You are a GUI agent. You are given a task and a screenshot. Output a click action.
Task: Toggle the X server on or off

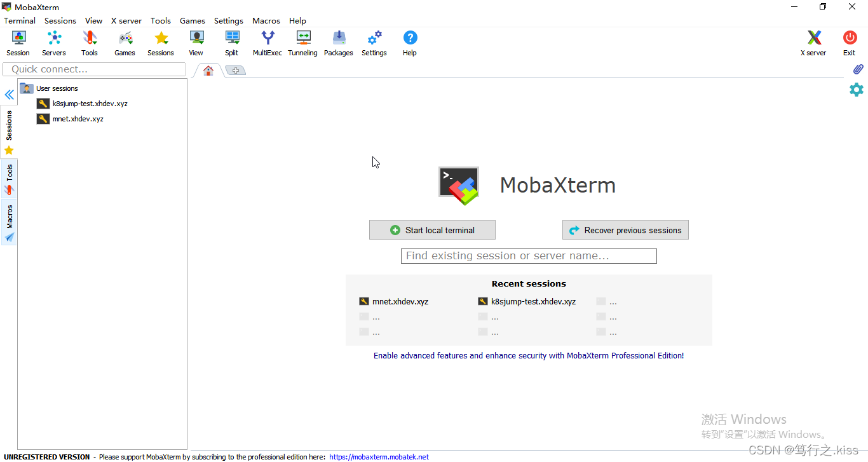(813, 43)
